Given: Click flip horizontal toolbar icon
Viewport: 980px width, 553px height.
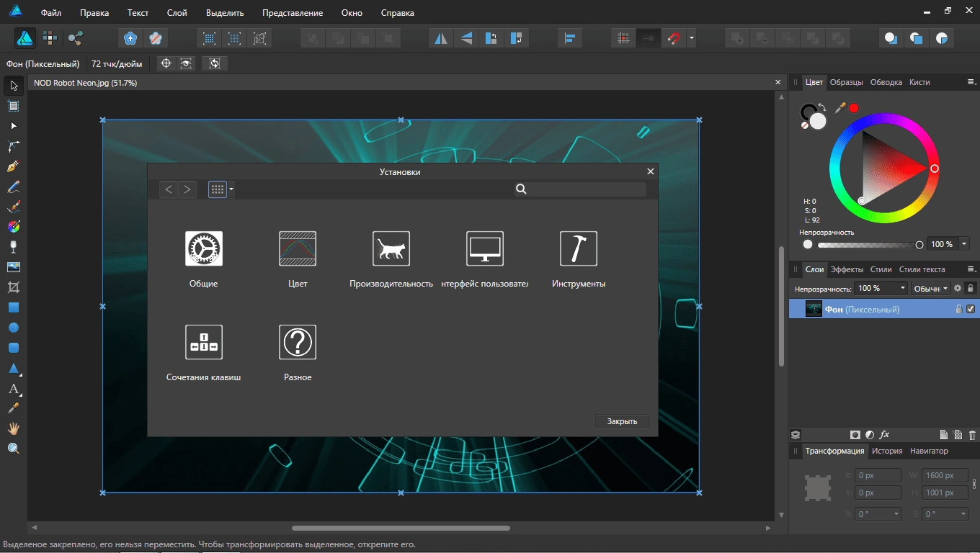Looking at the screenshot, I should tap(440, 38).
